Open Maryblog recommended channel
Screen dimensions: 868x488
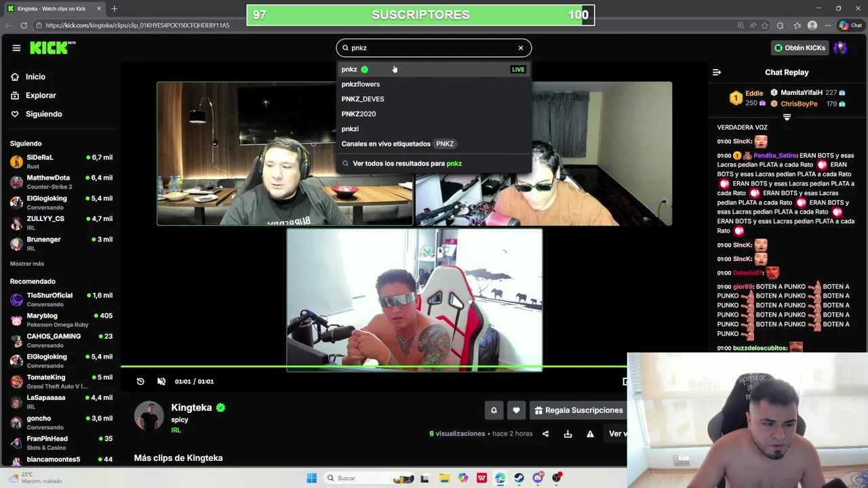pyautogui.click(x=61, y=320)
